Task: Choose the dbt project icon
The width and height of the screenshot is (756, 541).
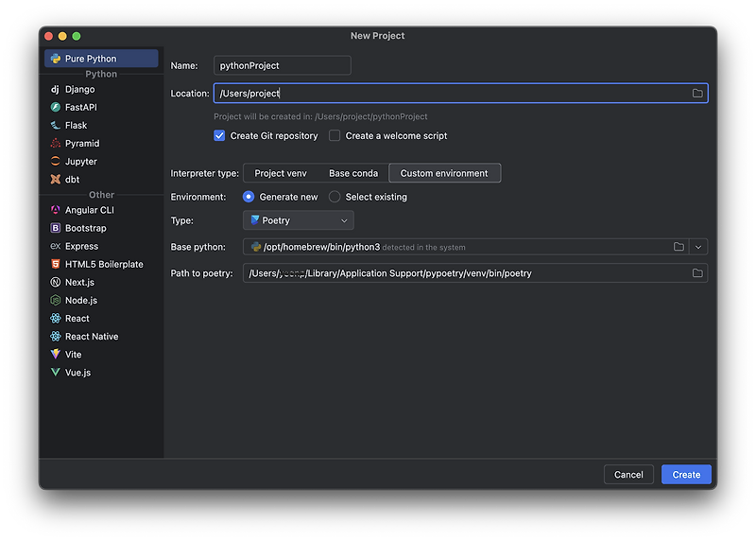Action: pyautogui.click(x=56, y=180)
